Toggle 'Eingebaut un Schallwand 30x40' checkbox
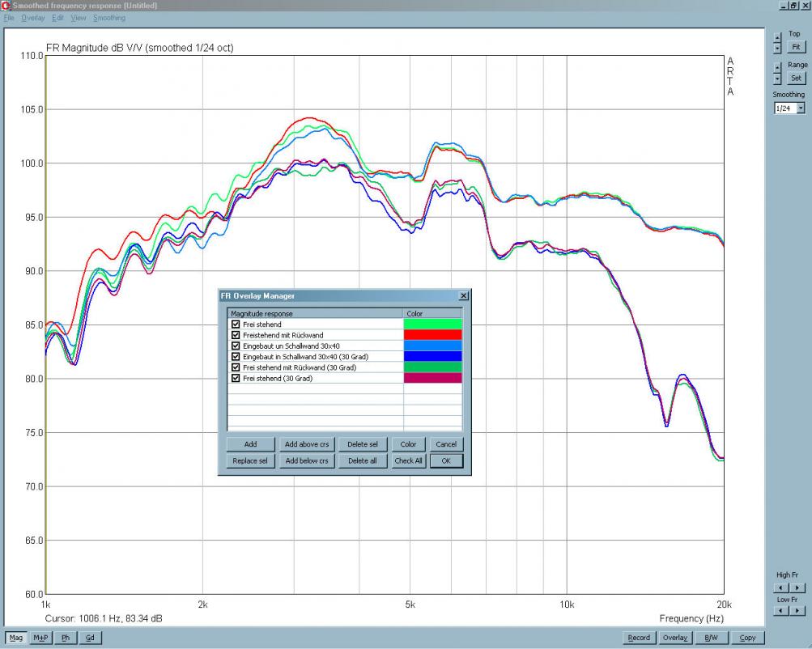Image resolution: width=812 pixels, height=649 pixels. (236, 346)
